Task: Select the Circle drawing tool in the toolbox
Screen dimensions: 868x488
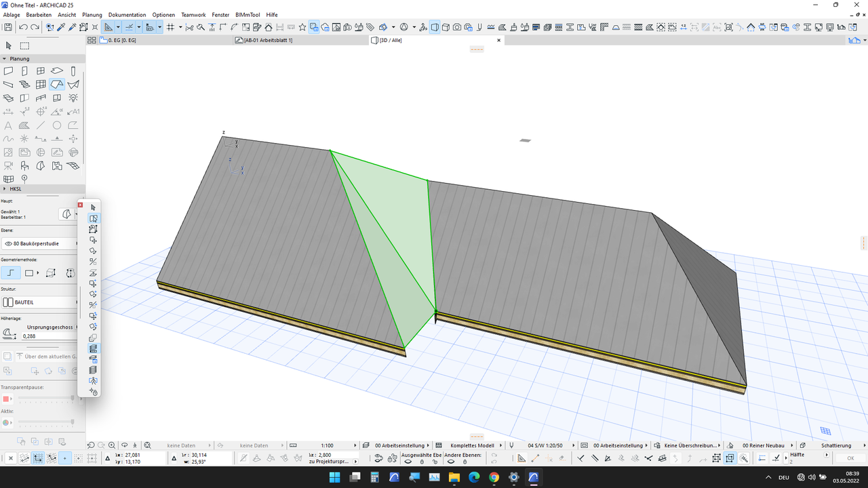Action: pyautogui.click(x=56, y=125)
